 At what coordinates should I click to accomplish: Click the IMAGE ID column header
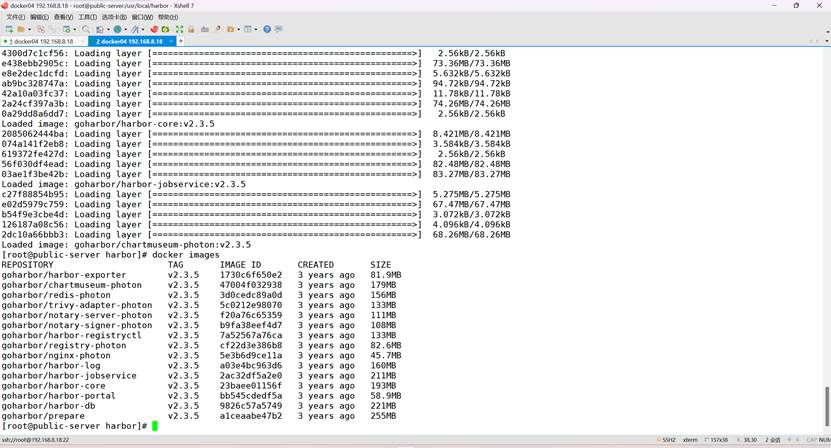[x=241, y=265]
